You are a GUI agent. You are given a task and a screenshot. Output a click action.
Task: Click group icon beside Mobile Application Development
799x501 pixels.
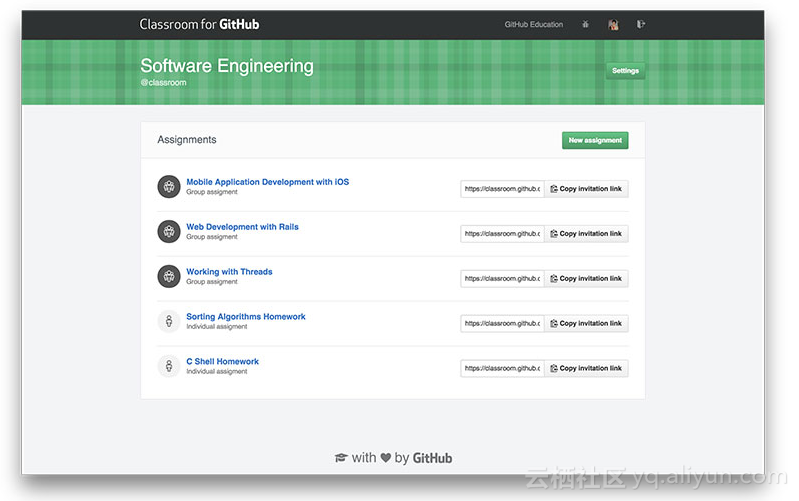tap(169, 187)
